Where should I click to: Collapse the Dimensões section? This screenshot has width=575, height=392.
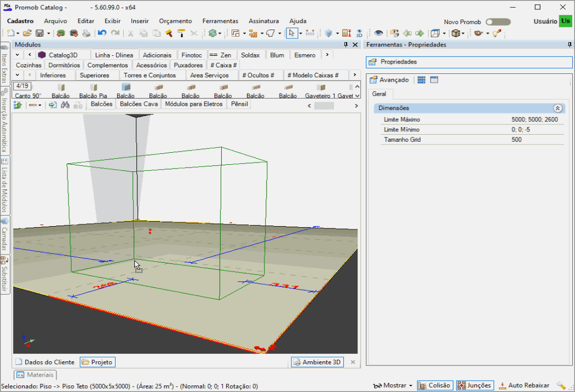[558, 108]
